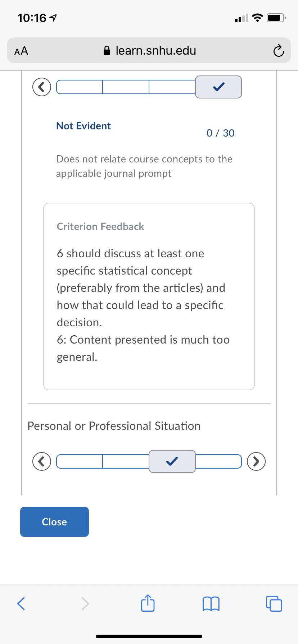The image size is (298, 644).
Task: Tap the learn.snhu.edu address bar
Action: (149, 51)
